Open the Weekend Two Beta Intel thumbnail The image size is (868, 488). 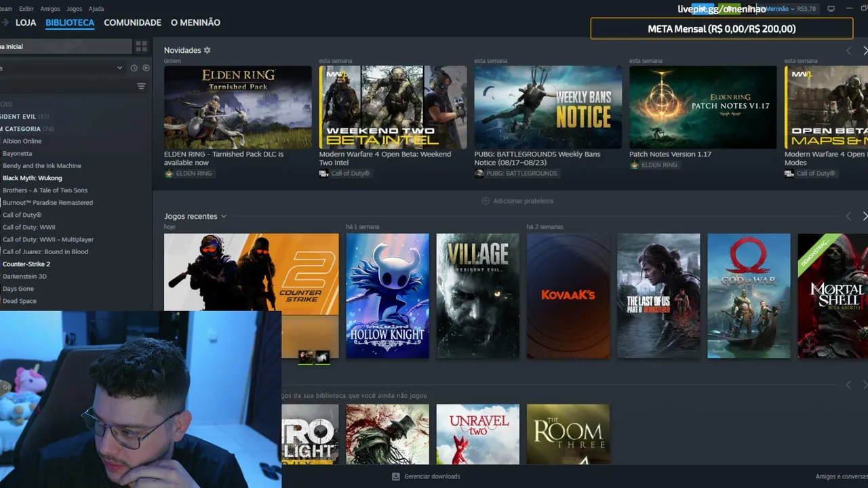pyautogui.click(x=393, y=107)
